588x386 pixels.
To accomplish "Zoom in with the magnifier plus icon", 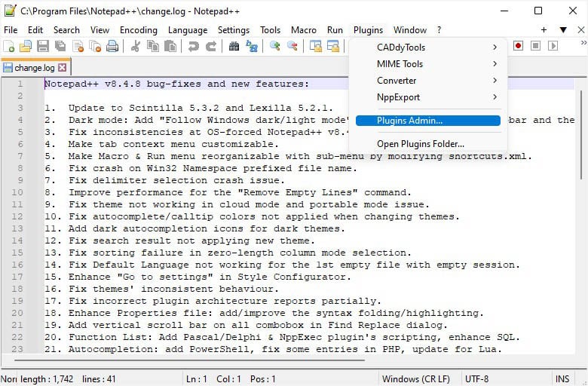I will tap(275, 47).
